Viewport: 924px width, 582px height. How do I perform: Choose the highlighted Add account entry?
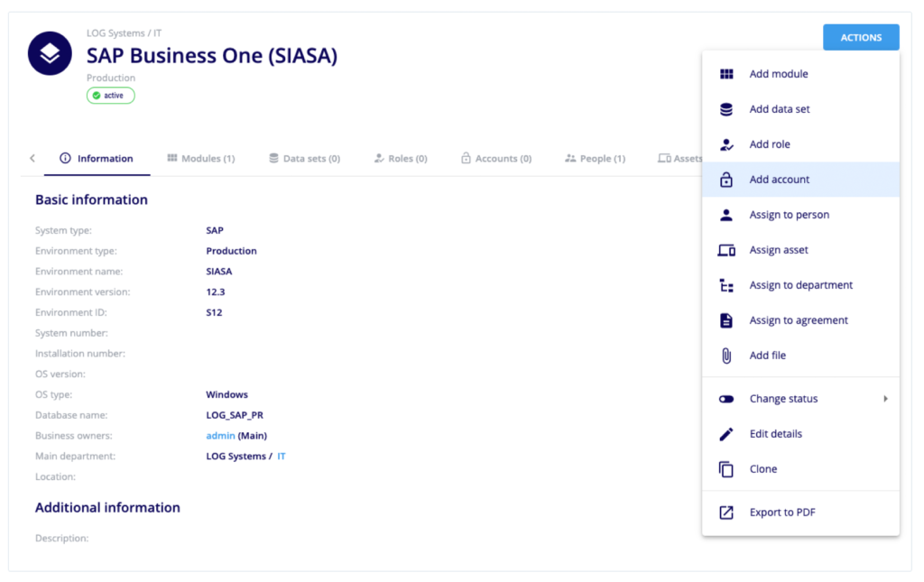coord(801,179)
